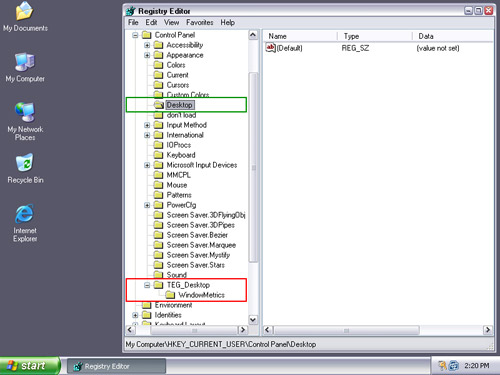Open the View menu
Screen dimensions: 500x375
(172, 23)
